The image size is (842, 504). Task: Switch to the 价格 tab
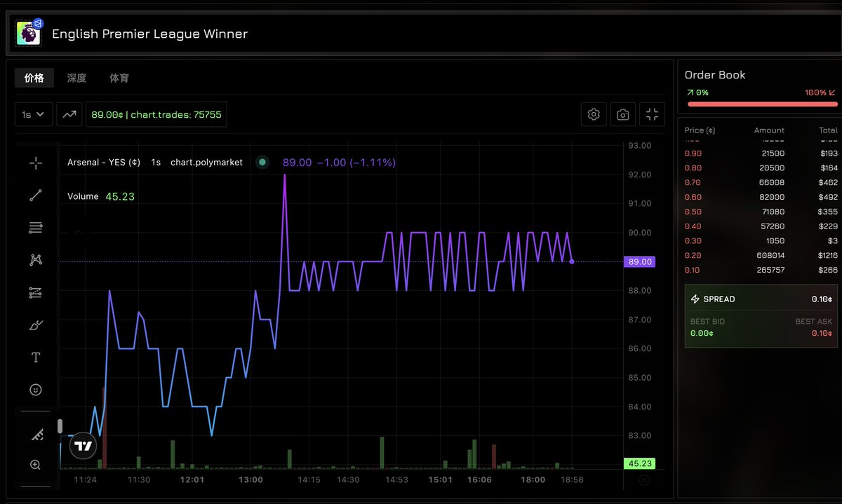[x=34, y=78]
